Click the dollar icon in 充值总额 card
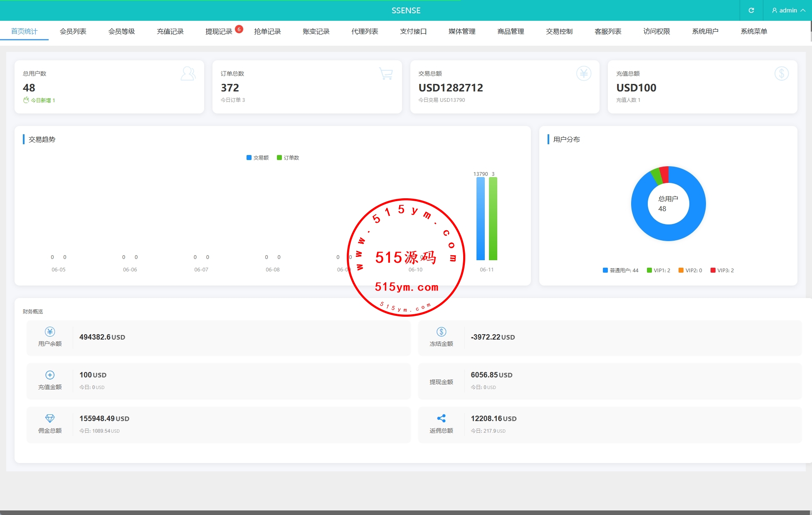Screen dimensions: 812x515 coord(781,74)
